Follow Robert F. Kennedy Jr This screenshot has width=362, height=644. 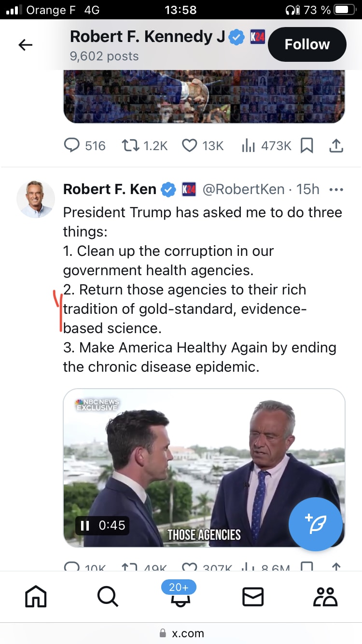[307, 44]
